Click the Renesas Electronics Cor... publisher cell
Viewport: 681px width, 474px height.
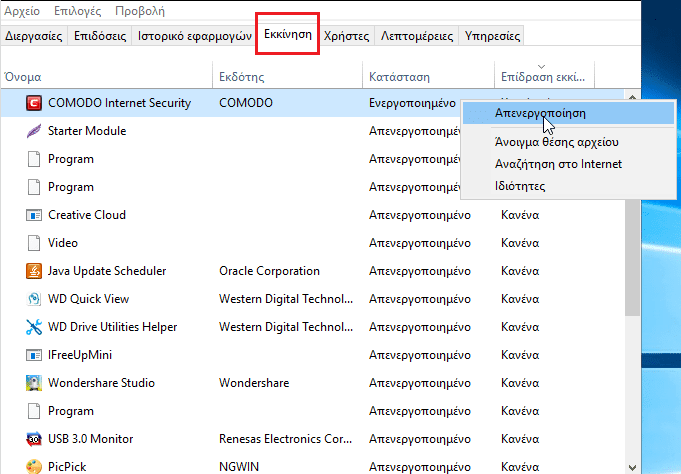[285, 439]
